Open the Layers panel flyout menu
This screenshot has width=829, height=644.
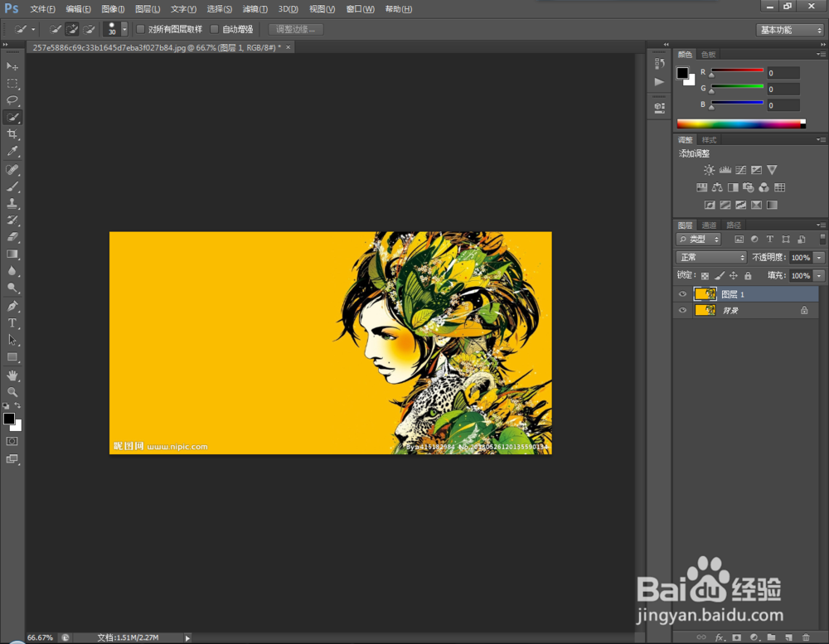tap(821, 225)
